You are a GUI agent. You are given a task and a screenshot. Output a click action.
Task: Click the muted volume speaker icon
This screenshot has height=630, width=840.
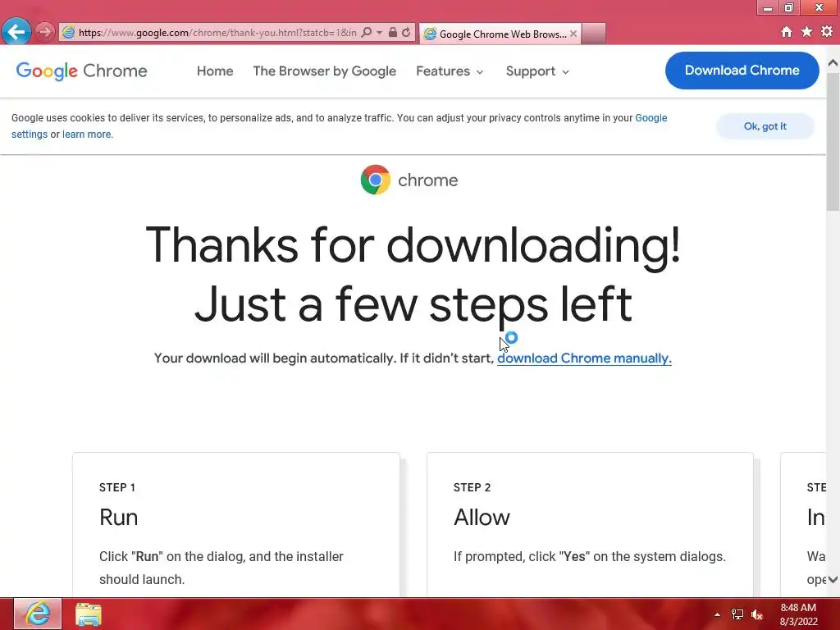point(757,614)
